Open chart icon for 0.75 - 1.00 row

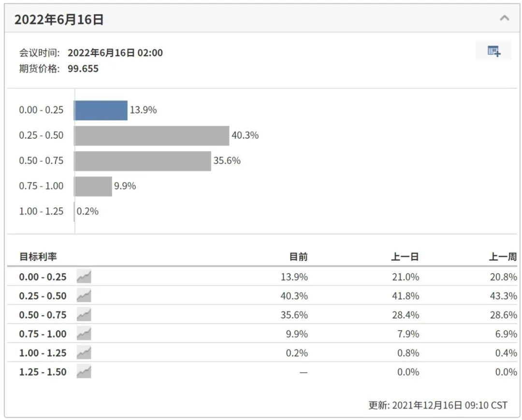pyautogui.click(x=84, y=333)
